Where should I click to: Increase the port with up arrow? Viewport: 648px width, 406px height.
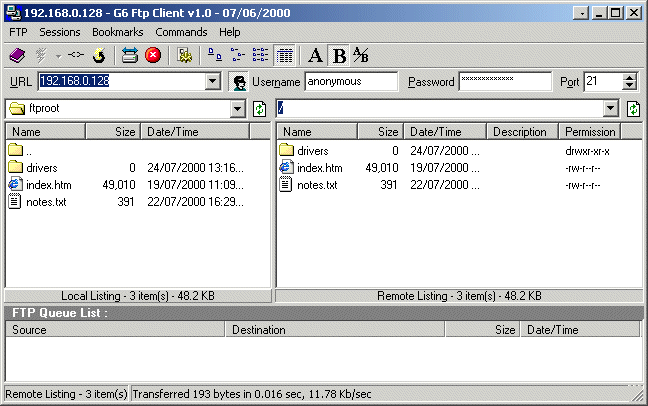(x=629, y=77)
